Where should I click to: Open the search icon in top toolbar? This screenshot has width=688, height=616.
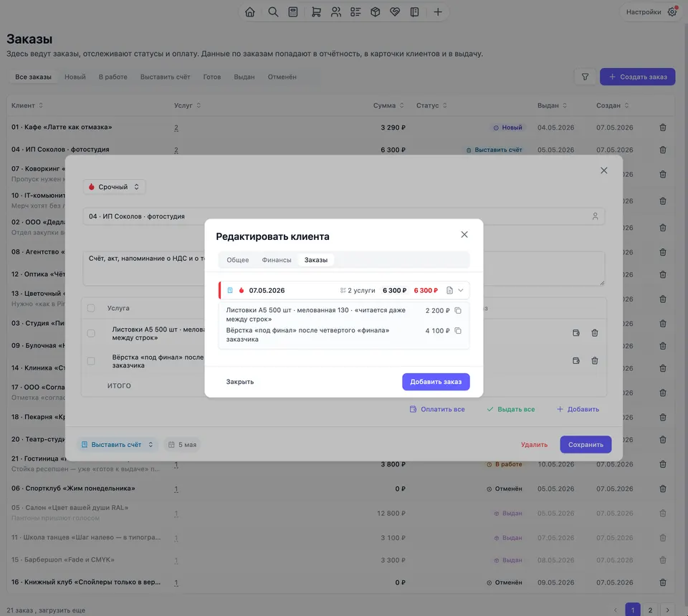pos(273,12)
